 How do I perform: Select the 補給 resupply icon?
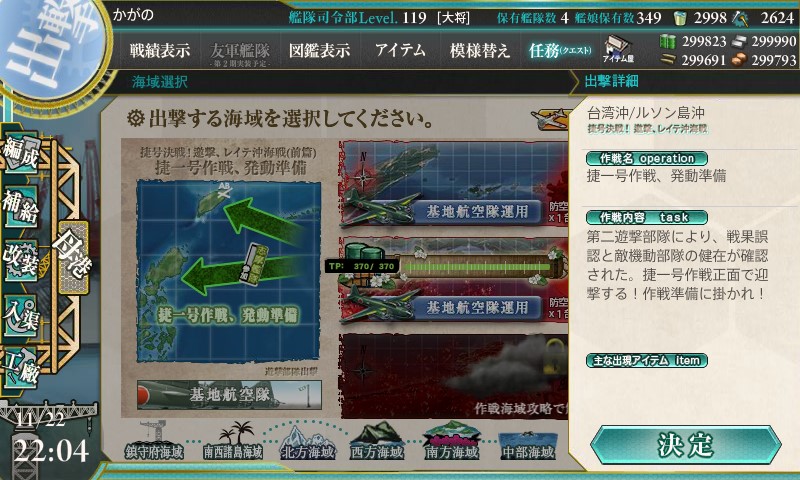(x=21, y=207)
